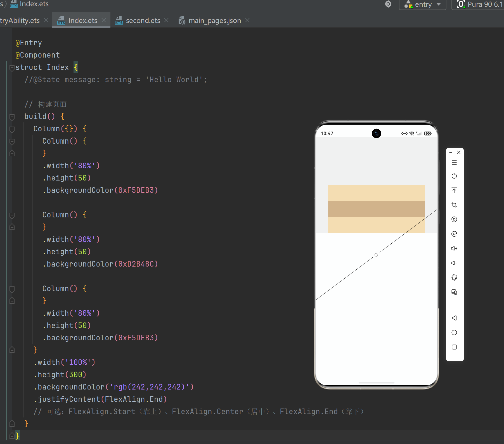The width and height of the screenshot is (504, 444).
Task: Go back with the emulator triangle icon
Action: tap(454, 318)
